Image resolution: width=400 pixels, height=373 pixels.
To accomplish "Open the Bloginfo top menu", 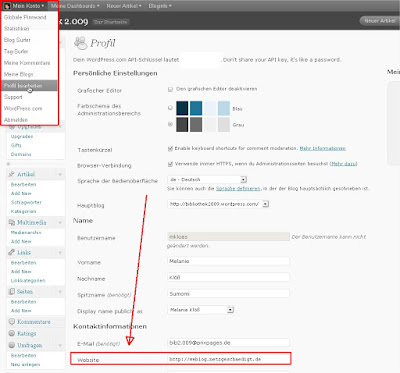I will point(160,6).
